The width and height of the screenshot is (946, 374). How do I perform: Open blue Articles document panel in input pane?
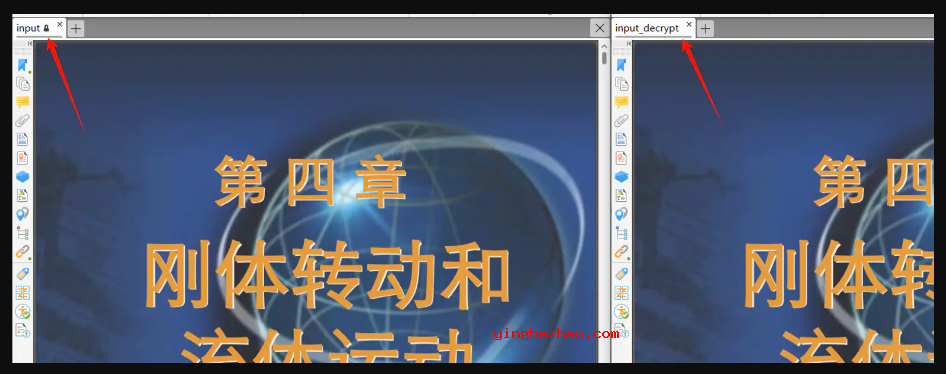(x=22, y=139)
